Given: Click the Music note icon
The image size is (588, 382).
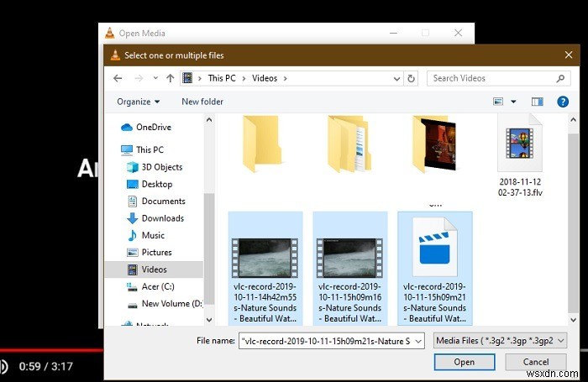Looking at the screenshot, I should (132, 235).
